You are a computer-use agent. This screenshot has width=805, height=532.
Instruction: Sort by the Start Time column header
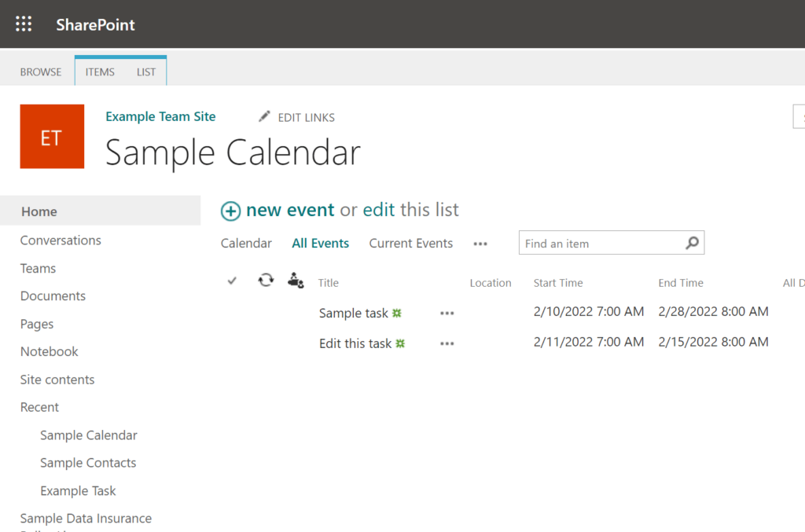(x=558, y=283)
